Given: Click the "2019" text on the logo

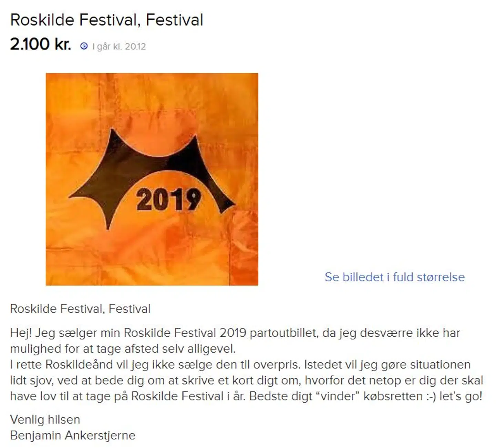Looking at the screenshot, I should [x=168, y=200].
